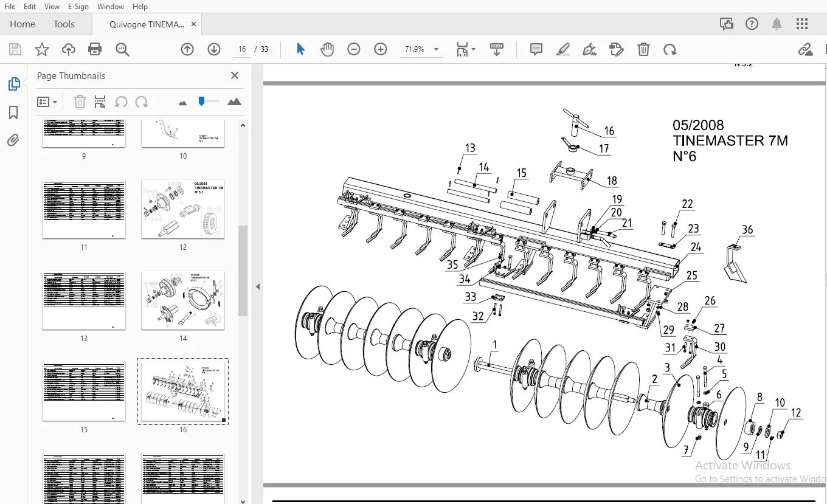Save the document with the floppy disk icon
Image resolution: width=827 pixels, height=504 pixels.
pyautogui.click(x=15, y=49)
